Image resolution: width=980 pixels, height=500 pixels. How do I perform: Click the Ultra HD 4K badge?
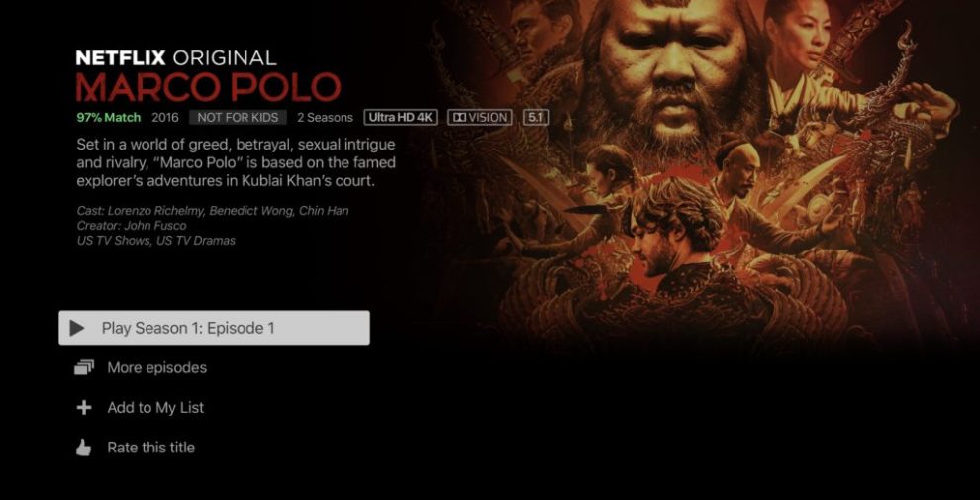[400, 117]
